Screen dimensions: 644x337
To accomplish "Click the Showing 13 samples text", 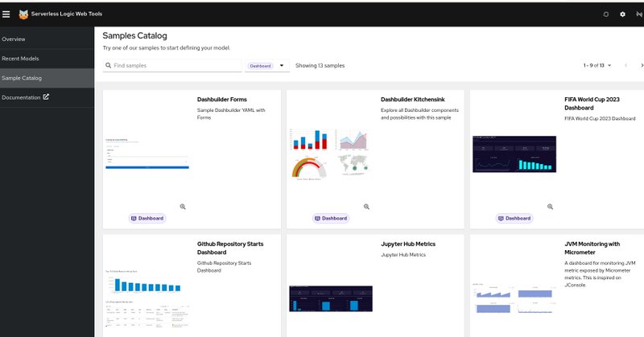I will pyautogui.click(x=320, y=66).
